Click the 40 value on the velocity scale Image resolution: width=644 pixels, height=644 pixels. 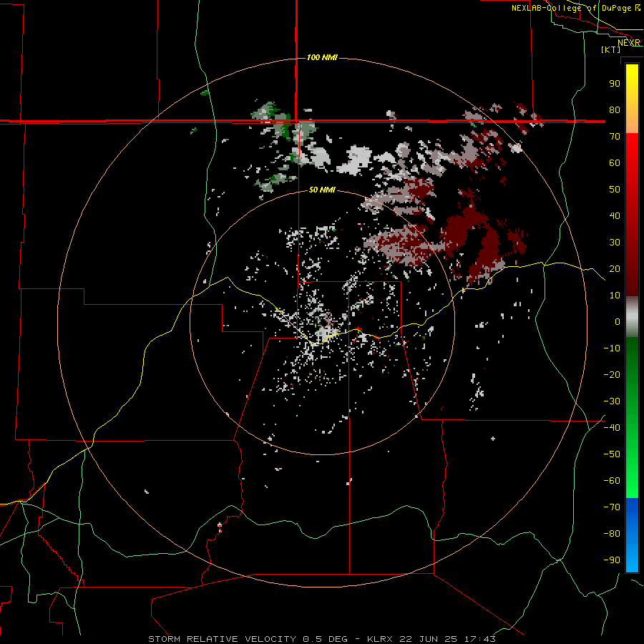(x=615, y=215)
